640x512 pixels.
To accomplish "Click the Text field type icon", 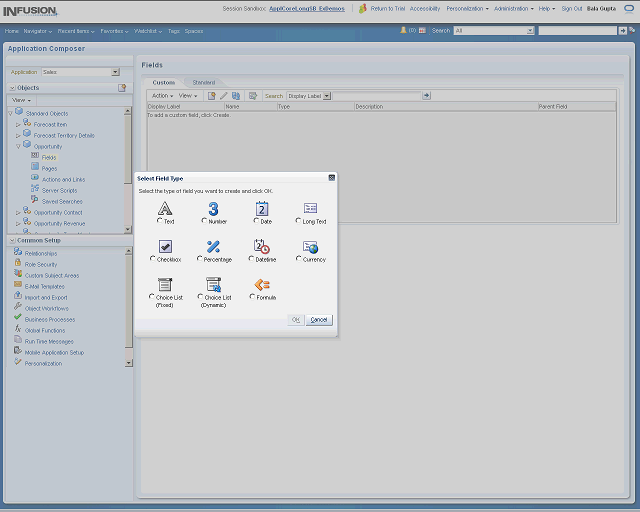I will 165,208.
